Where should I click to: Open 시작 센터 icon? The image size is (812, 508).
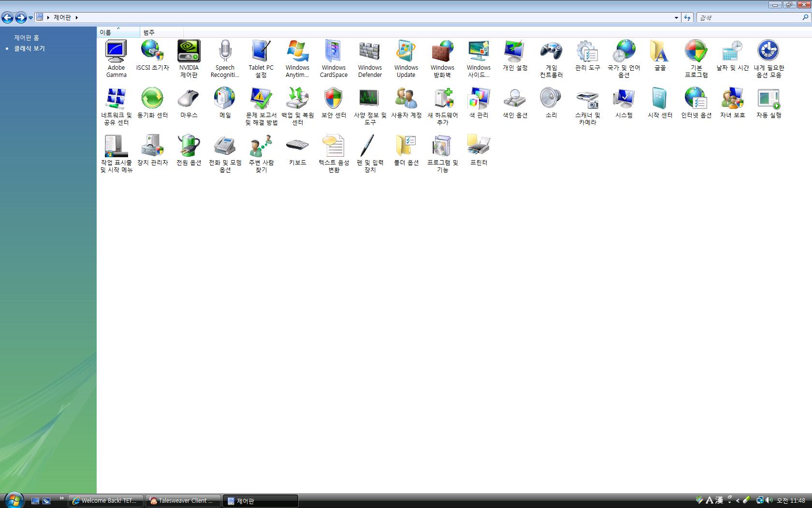tap(660, 99)
